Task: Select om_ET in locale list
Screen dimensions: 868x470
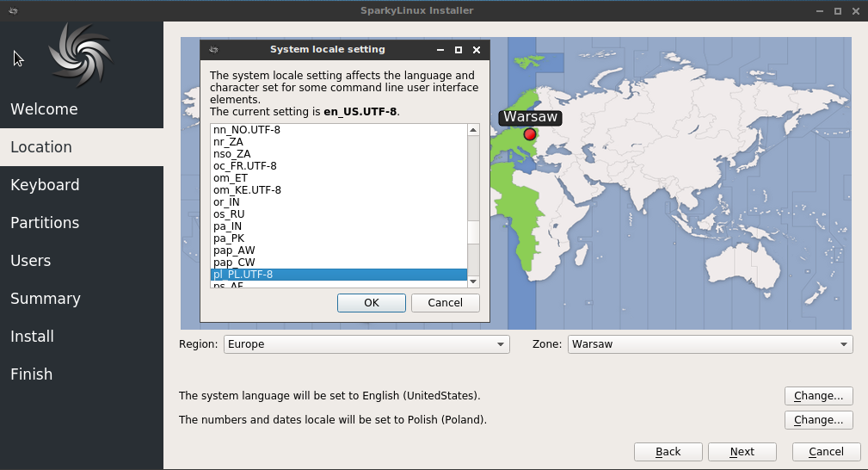Action: coord(339,178)
